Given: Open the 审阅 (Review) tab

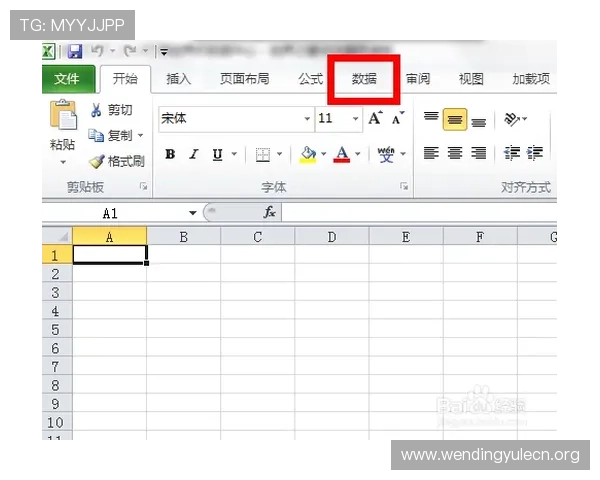Looking at the screenshot, I should pos(418,79).
